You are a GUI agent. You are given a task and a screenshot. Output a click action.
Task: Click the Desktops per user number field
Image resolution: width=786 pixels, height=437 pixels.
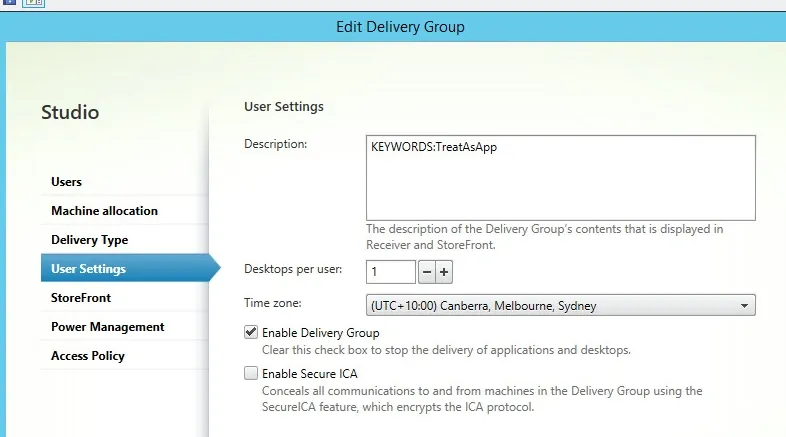pyautogui.click(x=390, y=272)
